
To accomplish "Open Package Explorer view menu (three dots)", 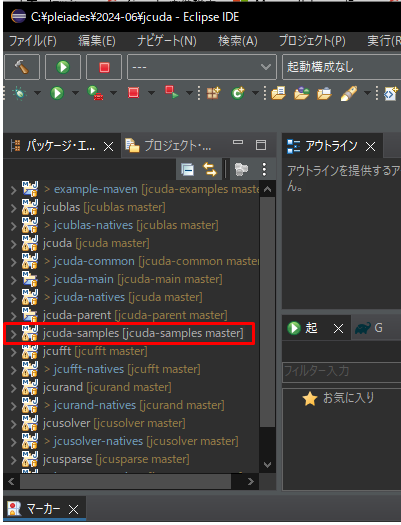I will tap(264, 169).
